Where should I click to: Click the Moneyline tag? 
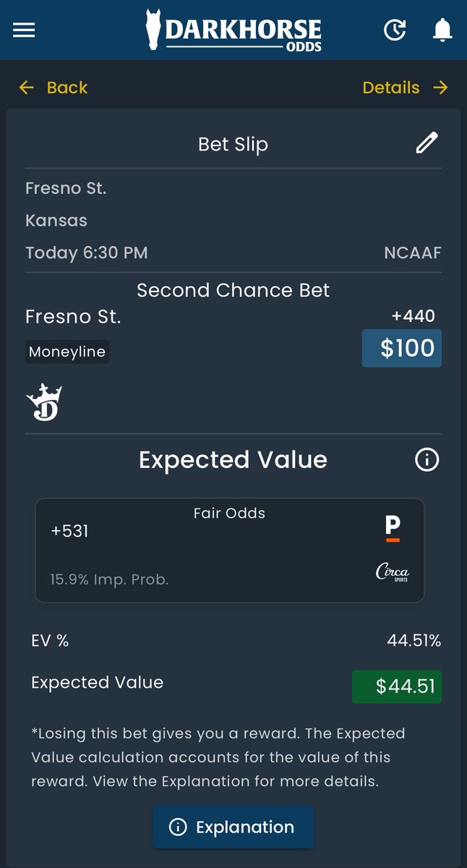point(67,352)
